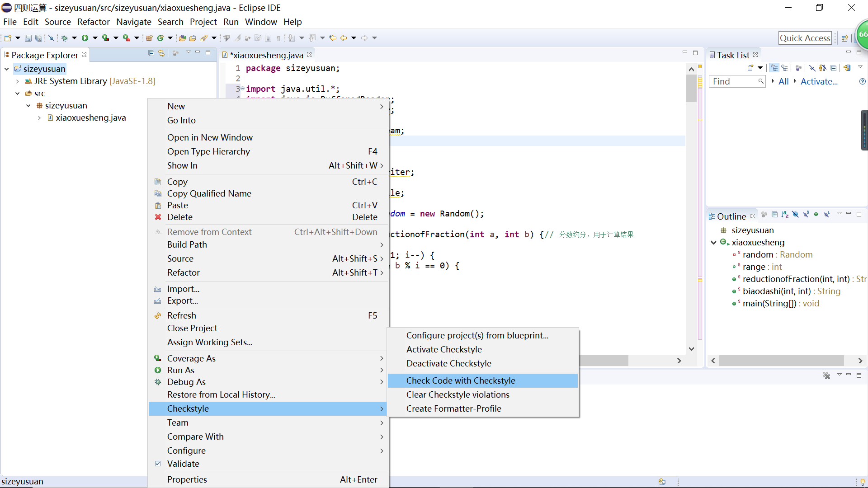
Task: Select Check Code with Checkstyle
Action: [x=460, y=380]
